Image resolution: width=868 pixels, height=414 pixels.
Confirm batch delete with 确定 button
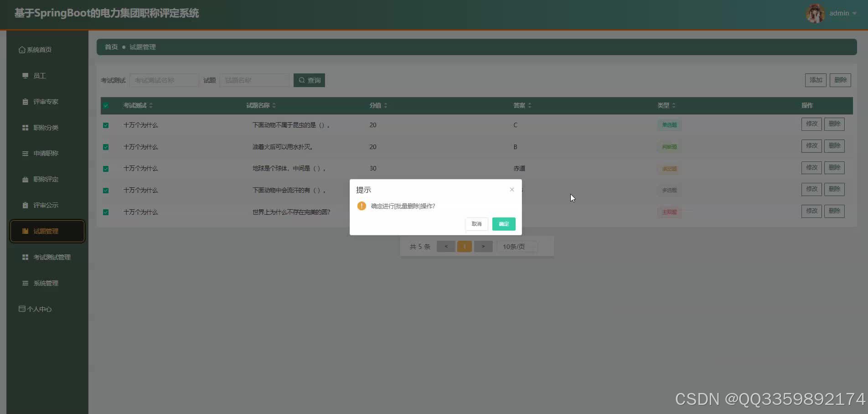pos(503,224)
